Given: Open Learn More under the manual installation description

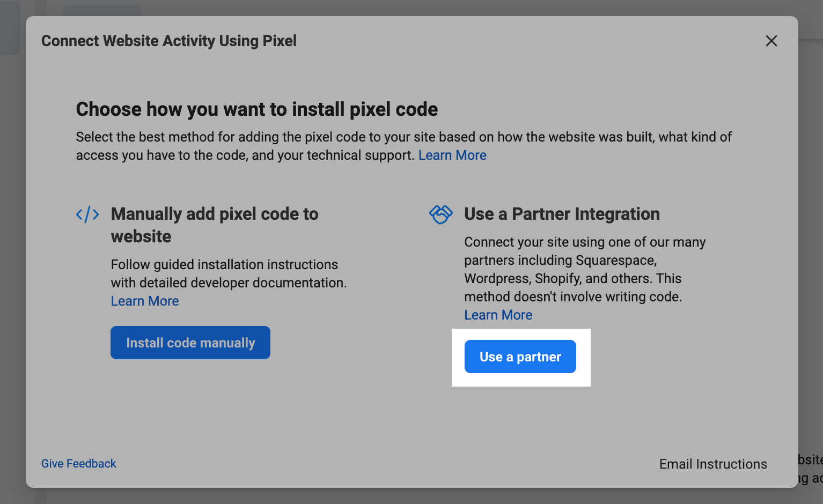Looking at the screenshot, I should (144, 301).
